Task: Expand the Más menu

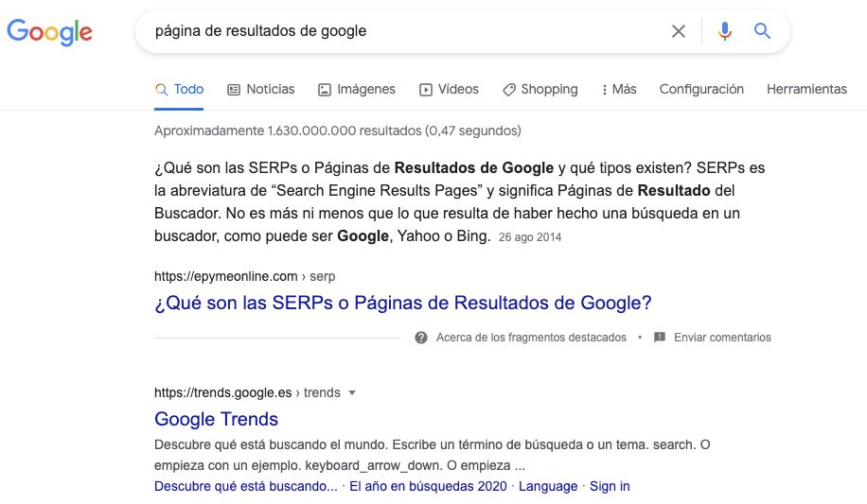Action: click(x=619, y=90)
